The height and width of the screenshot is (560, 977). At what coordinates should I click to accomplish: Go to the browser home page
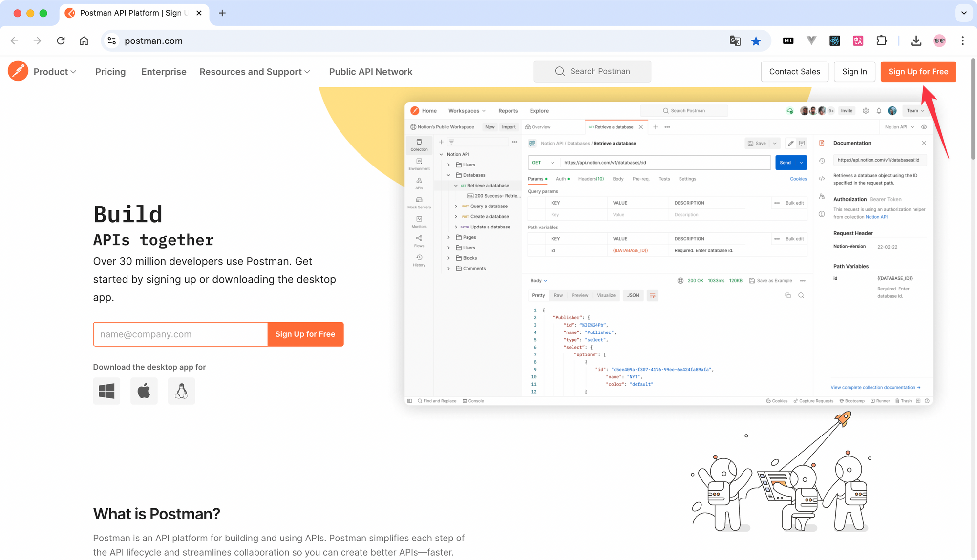[x=84, y=41]
